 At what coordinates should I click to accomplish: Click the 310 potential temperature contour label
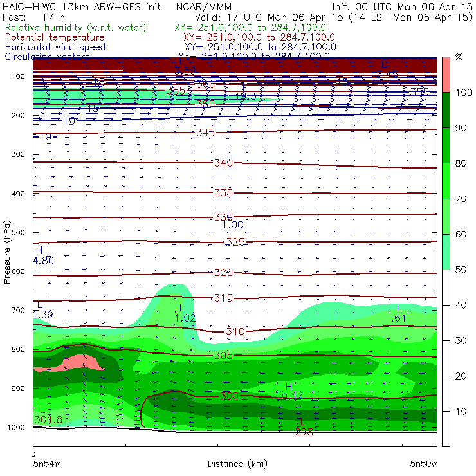(x=235, y=331)
